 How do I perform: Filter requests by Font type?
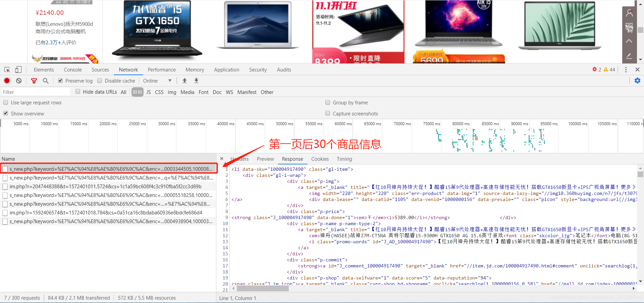pyautogui.click(x=204, y=92)
